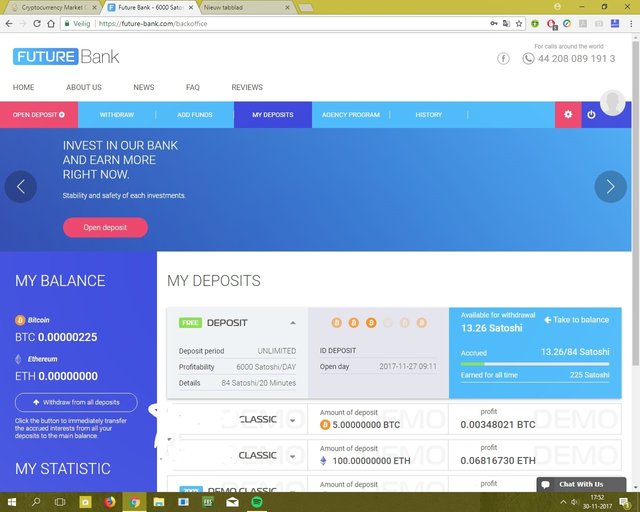
Task: Switch to Cryptocurrency Market browser tab
Action: [x=52, y=7]
